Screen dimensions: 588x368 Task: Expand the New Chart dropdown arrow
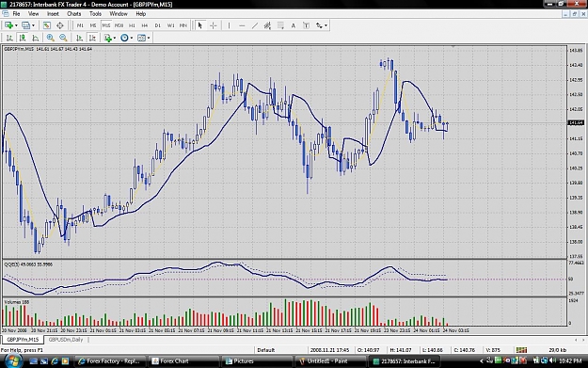coord(16,25)
